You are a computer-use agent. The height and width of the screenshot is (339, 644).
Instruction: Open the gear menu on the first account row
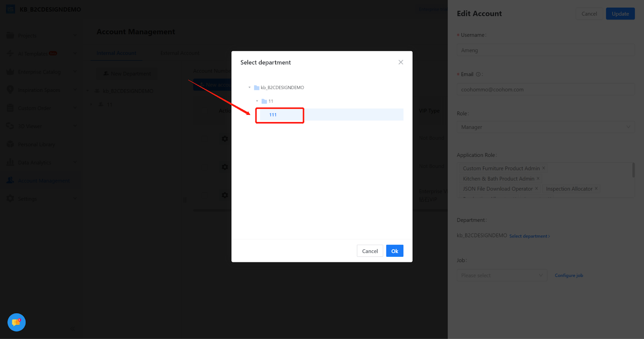click(x=225, y=139)
